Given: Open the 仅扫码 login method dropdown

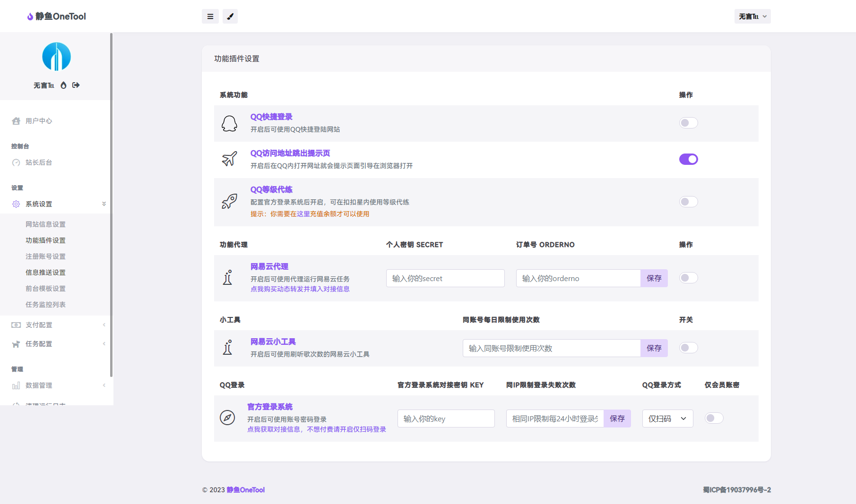Looking at the screenshot, I should point(667,419).
